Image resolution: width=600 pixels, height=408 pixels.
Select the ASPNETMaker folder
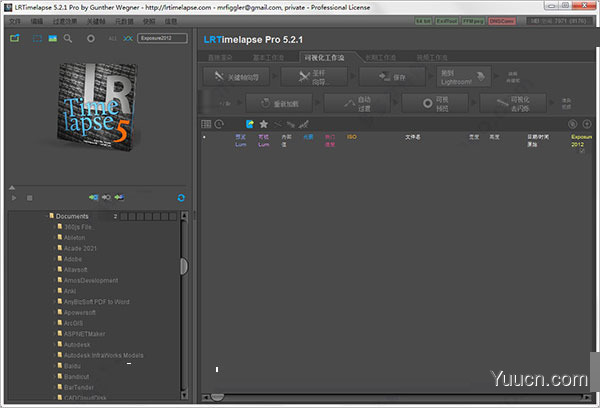pyautogui.click(x=84, y=334)
